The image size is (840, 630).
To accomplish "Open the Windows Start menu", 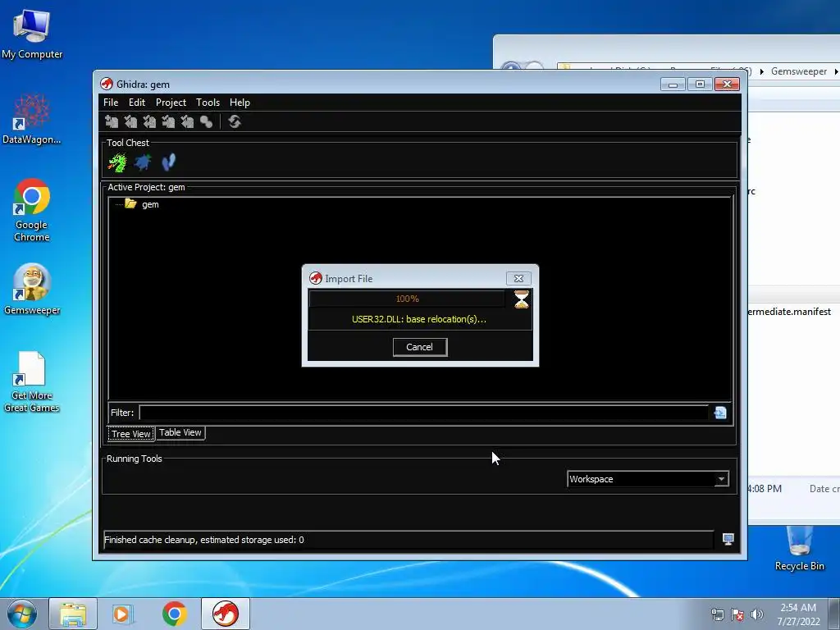I will tap(21, 614).
